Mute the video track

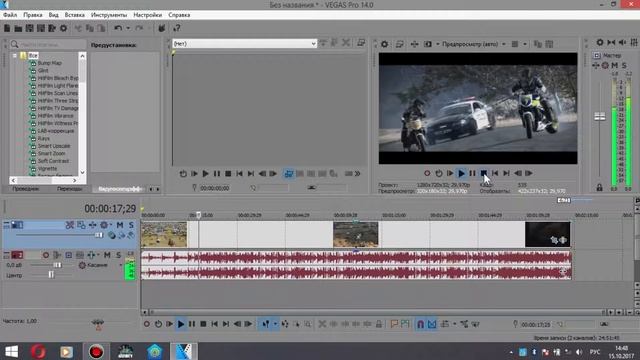pos(120,225)
